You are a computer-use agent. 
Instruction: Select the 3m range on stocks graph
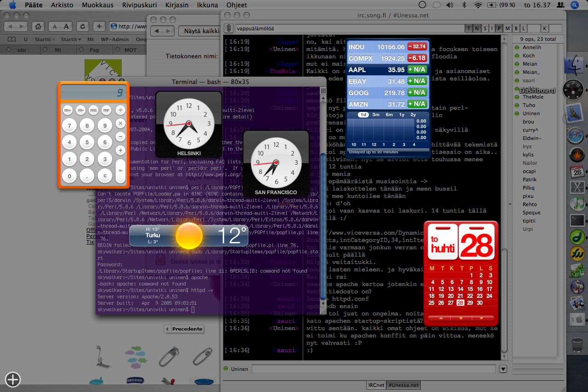[x=376, y=115]
